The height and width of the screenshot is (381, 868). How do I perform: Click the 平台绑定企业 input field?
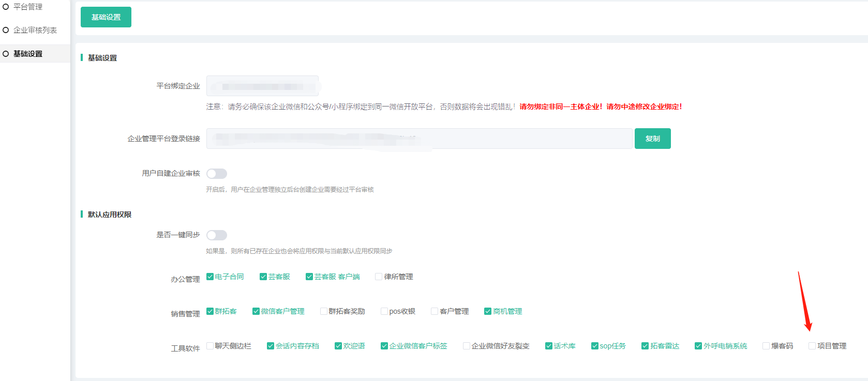[x=262, y=86]
